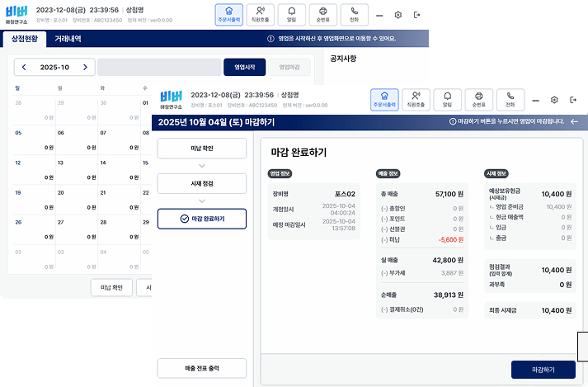Image resolution: width=588 pixels, height=387 pixels.
Task: Open settings gear in back store-status window
Action: (398, 15)
